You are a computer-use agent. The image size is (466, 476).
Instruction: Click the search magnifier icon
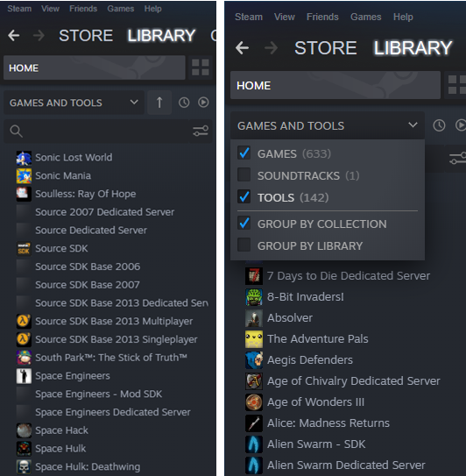[16, 131]
